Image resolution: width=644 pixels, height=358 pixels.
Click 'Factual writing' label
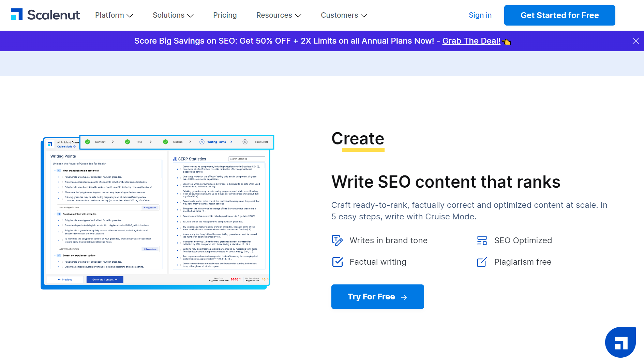(x=378, y=262)
